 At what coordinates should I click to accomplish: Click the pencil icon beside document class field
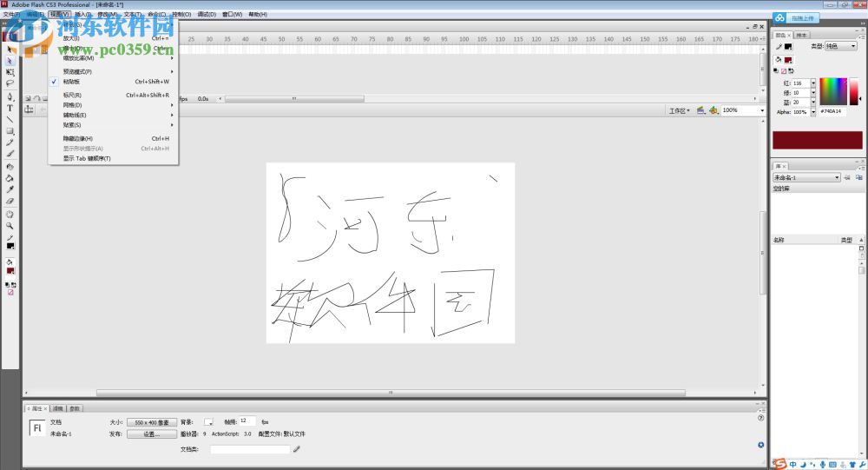(x=297, y=449)
